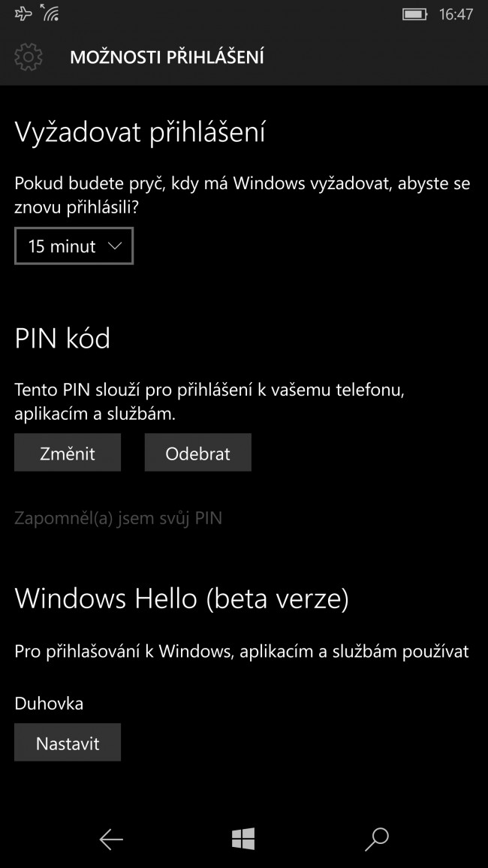This screenshot has width=488, height=868.
Task: Tap the MOŽNOSTI PŘIHLÁŠENÍ header title
Action: [x=167, y=57]
